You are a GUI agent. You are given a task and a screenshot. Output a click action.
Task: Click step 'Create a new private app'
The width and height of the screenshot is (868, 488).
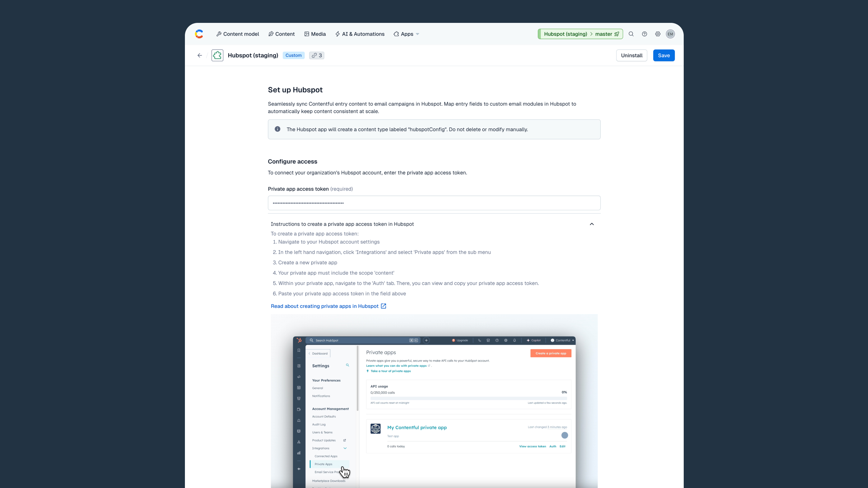tap(308, 262)
